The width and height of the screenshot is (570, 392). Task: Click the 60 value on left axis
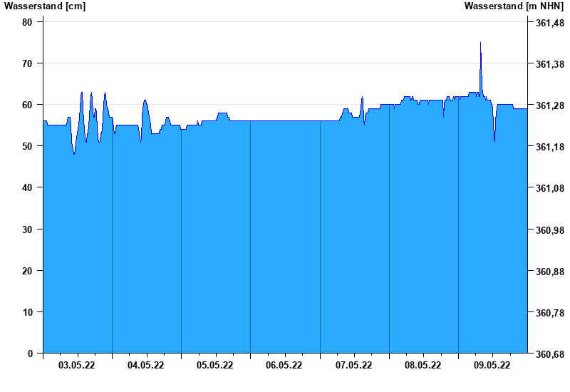coord(27,105)
